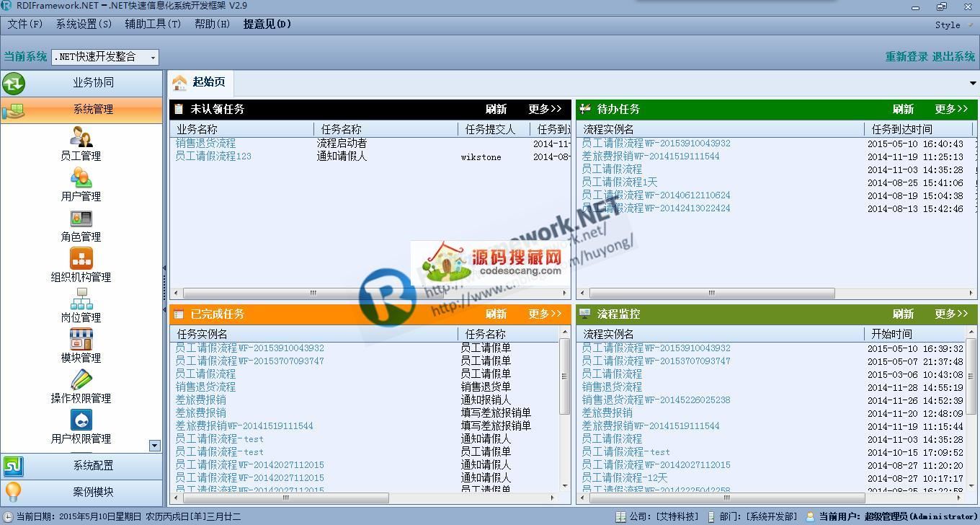Open the 员工管理 employee management icon

coord(81,137)
